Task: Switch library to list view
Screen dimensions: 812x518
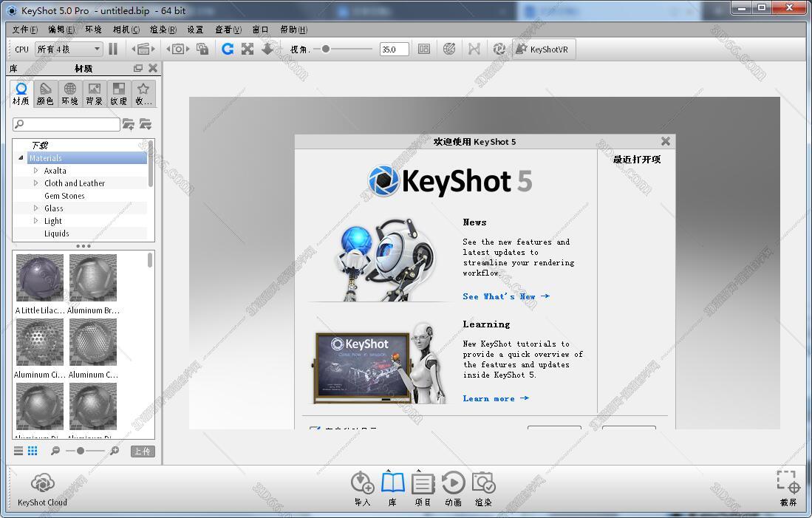Action: click(x=18, y=451)
